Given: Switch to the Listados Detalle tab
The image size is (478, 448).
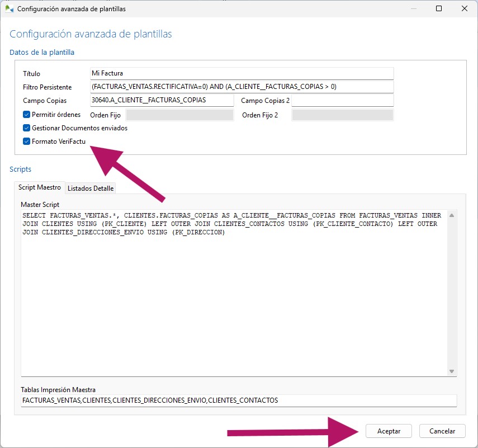Looking at the screenshot, I should [x=91, y=188].
